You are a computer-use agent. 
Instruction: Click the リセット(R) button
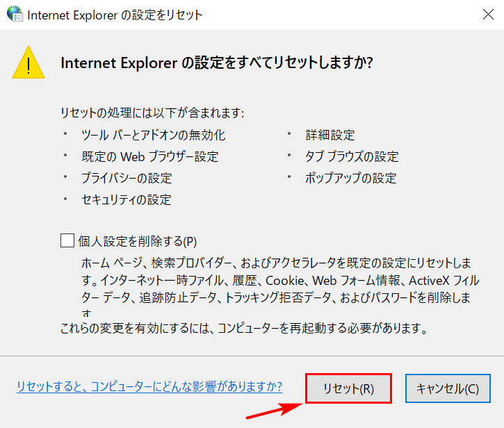348,388
